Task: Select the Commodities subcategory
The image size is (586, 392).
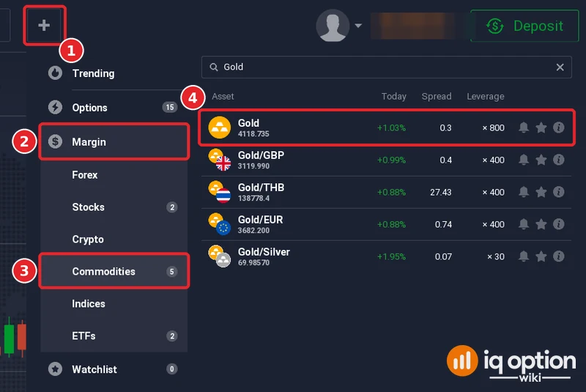Action: coord(114,271)
